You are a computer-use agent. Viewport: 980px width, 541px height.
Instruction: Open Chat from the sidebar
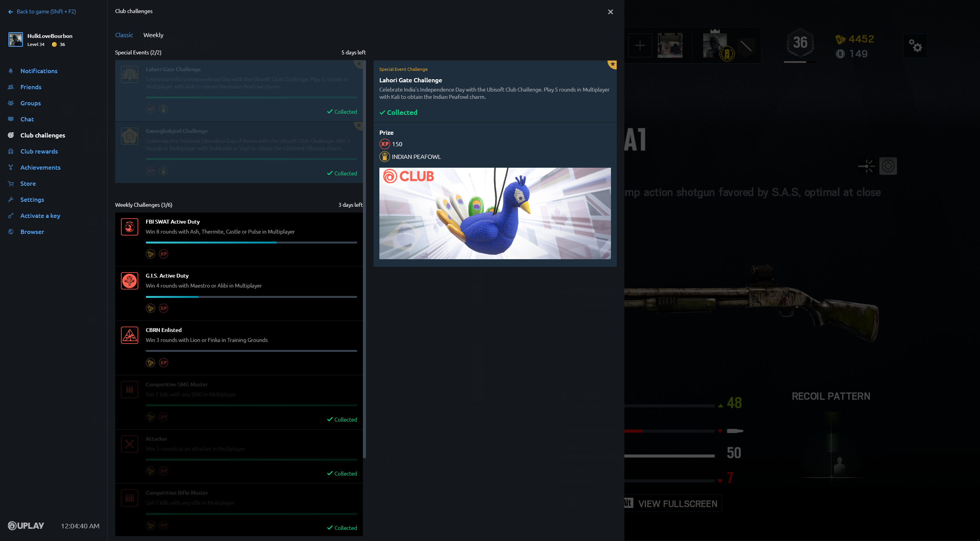click(27, 119)
